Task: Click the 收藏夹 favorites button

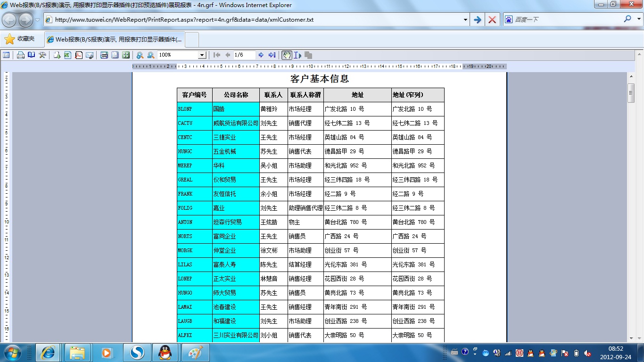Action: click(20, 39)
